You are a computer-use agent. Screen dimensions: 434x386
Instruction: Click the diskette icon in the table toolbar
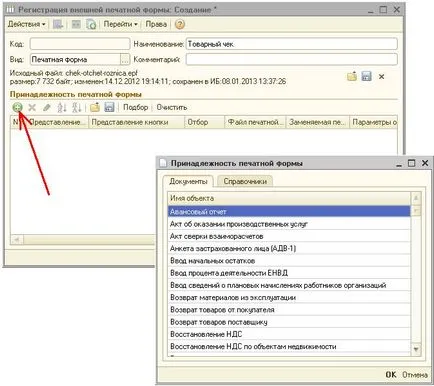(109, 107)
